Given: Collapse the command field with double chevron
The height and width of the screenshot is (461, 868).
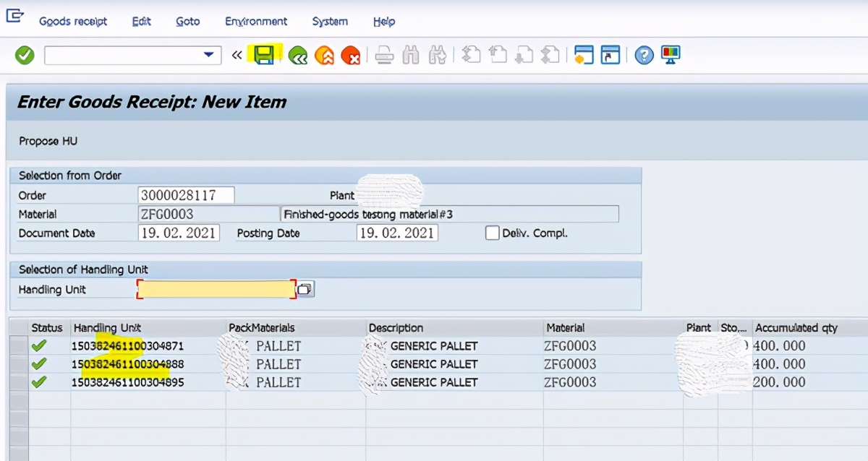Looking at the screenshot, I should tap(237, 56).
